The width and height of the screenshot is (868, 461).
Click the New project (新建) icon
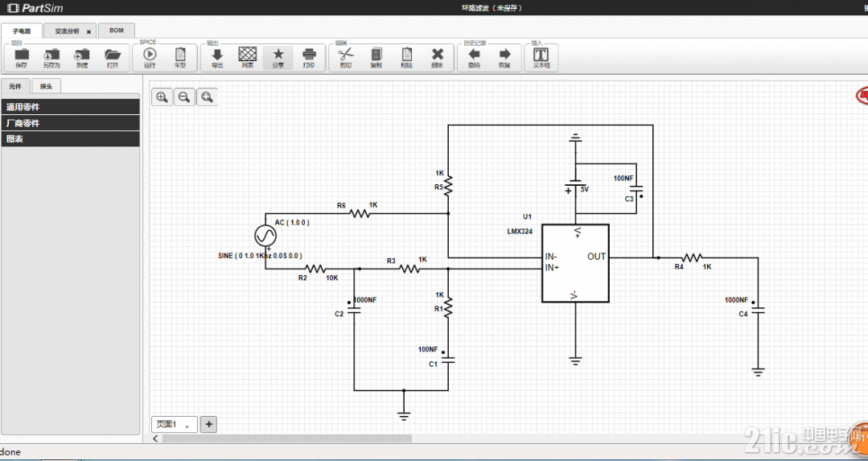coord(82,55)
